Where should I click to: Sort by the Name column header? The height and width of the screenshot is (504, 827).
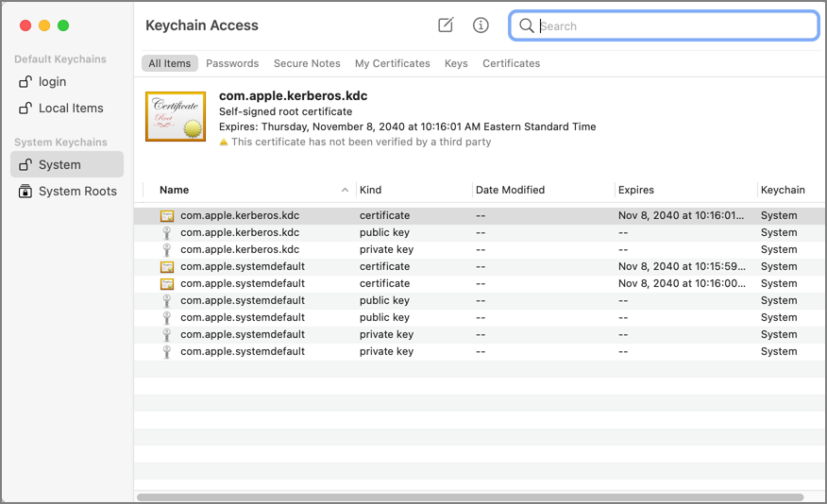pyautogui.click(x=174, y=190)
